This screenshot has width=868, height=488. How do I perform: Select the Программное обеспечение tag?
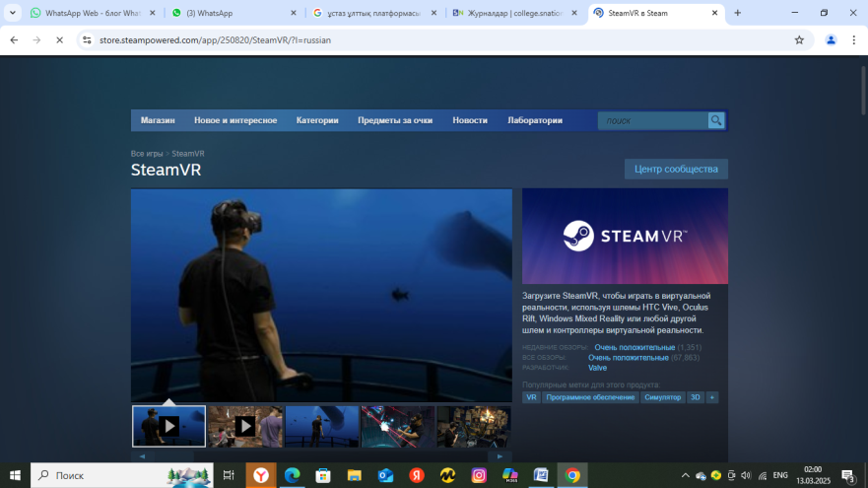(x=590, y=397)
